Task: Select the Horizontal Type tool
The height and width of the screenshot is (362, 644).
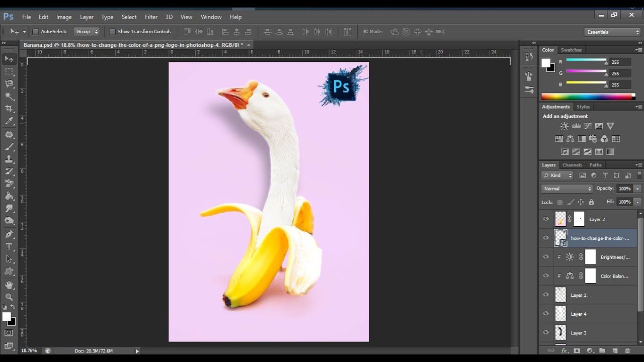Action: tap(9, 246)
